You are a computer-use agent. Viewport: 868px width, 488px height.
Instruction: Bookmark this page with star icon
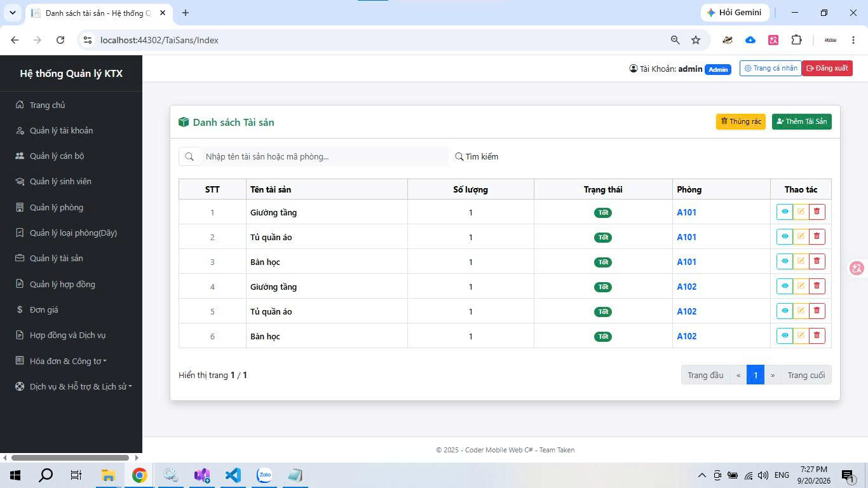point(696,40)
